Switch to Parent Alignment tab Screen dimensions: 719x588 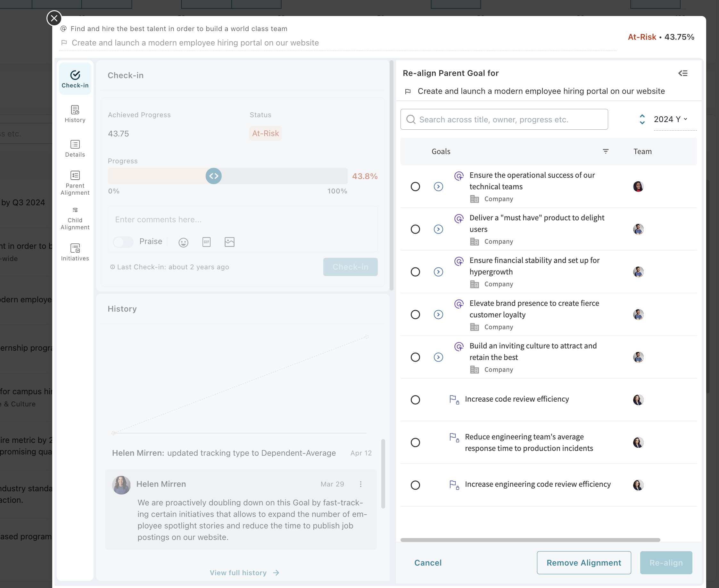pos(75,183)
